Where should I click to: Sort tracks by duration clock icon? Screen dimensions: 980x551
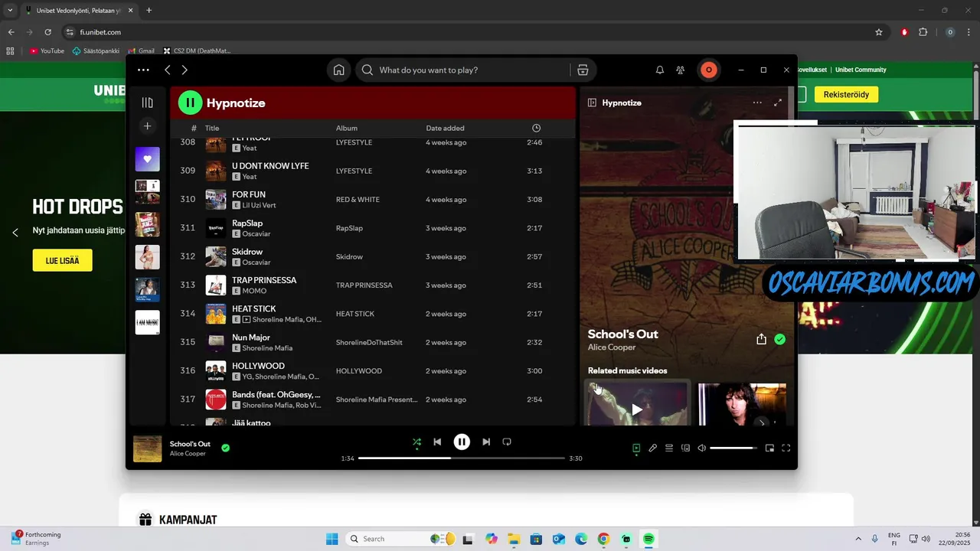tap(536, 128)
